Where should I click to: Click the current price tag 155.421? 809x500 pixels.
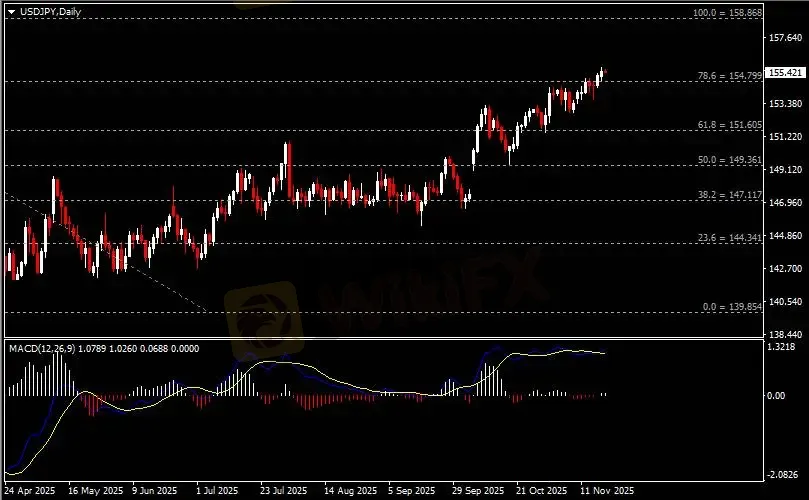click(x=785, y=73)
